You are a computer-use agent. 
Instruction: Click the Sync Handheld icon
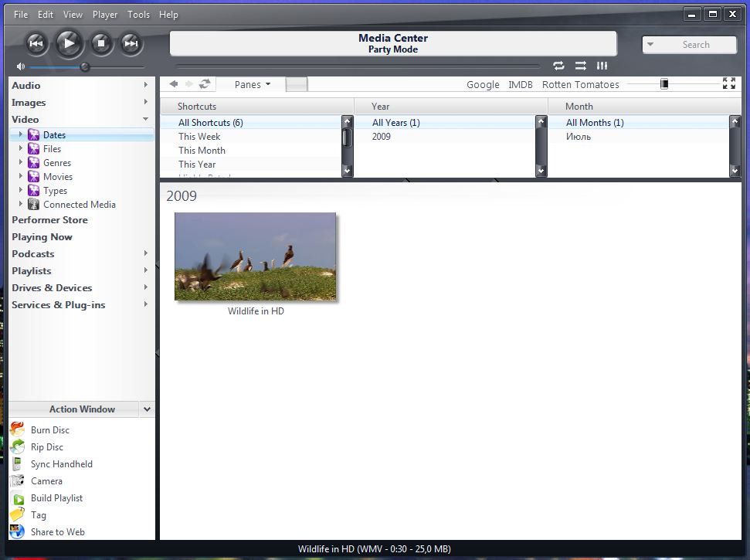(x=17, y=463)
